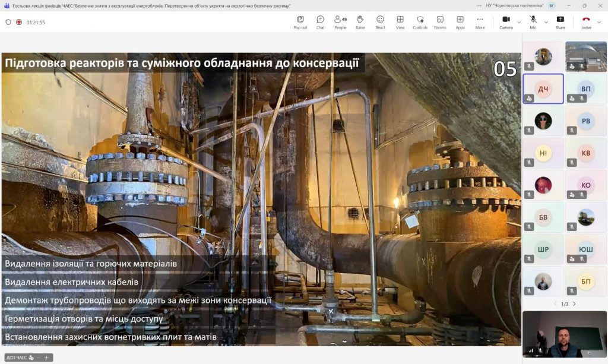608x364 pixels.
Task: Unmute the Mic
Action: click(533, 22)
